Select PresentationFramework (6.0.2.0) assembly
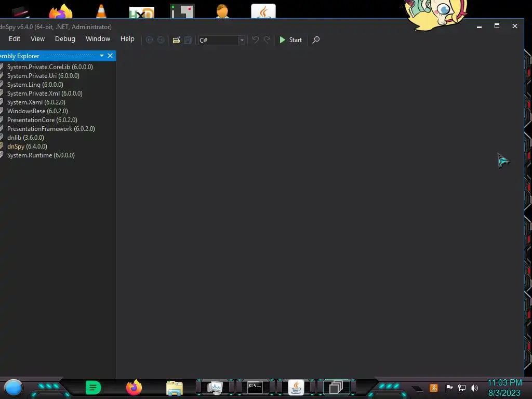 pos(51,129)
